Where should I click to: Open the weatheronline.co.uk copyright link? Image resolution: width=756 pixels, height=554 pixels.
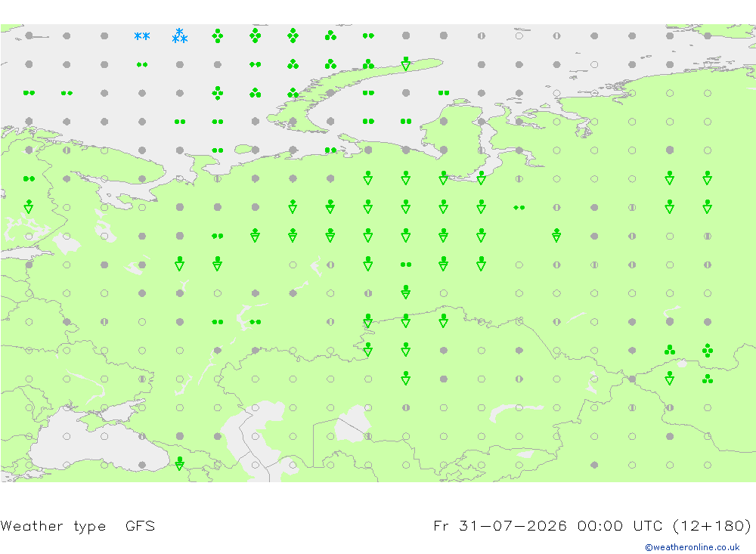pyautogui.click(x=692, y=547)
